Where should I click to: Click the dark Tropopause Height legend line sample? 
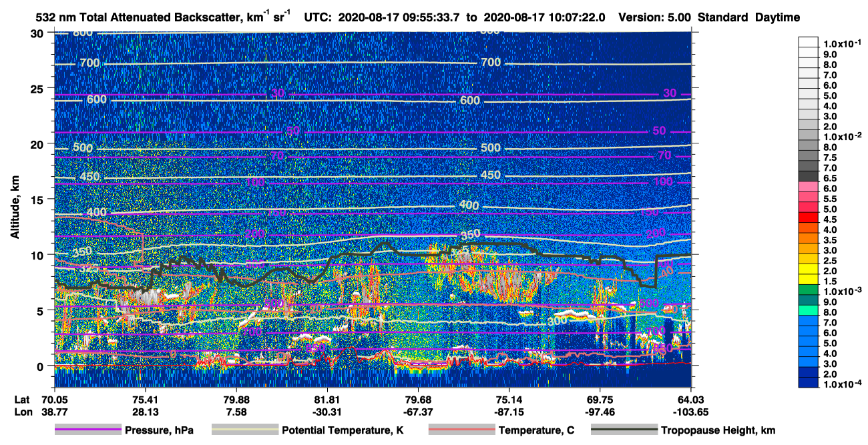click(x=624, y=430)
